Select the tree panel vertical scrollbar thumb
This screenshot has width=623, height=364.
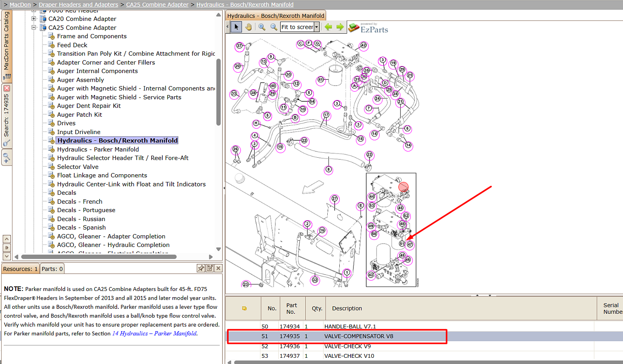tap(218, 92)
